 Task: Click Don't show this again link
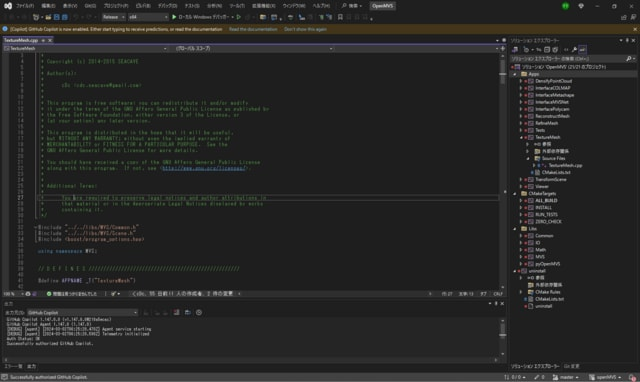pyautogui.click(x=305, y=29)
